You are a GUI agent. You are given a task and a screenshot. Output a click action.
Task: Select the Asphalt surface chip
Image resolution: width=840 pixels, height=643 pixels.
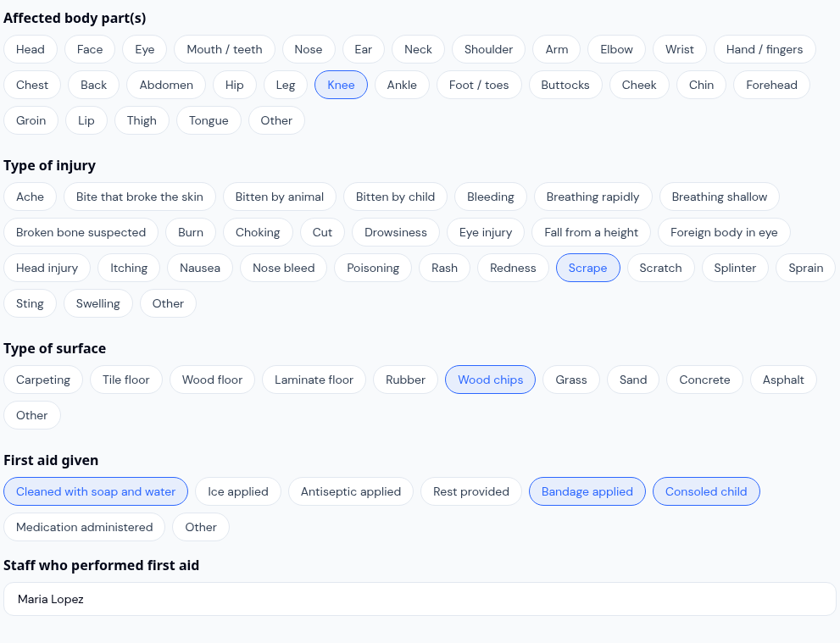click(x=783, y=380)
